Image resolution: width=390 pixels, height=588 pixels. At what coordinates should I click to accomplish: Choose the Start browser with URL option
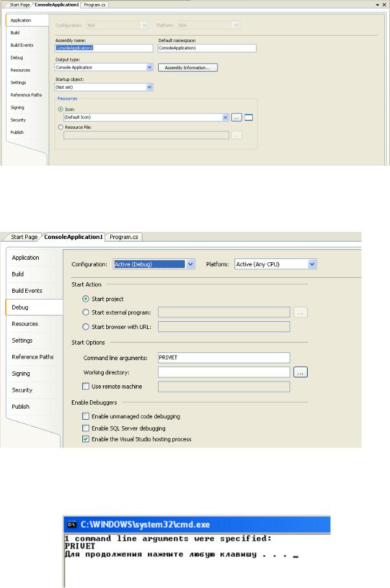tap(86, 326)
